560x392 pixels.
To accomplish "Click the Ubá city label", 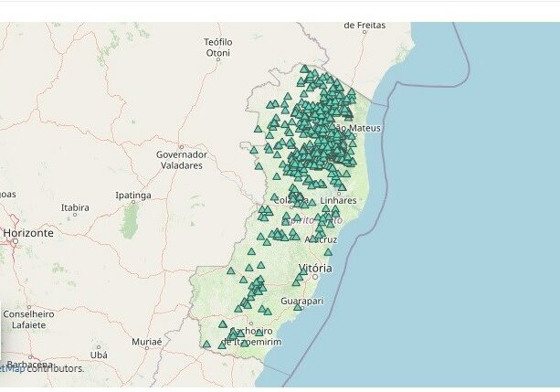I will (x=99, y=355).
